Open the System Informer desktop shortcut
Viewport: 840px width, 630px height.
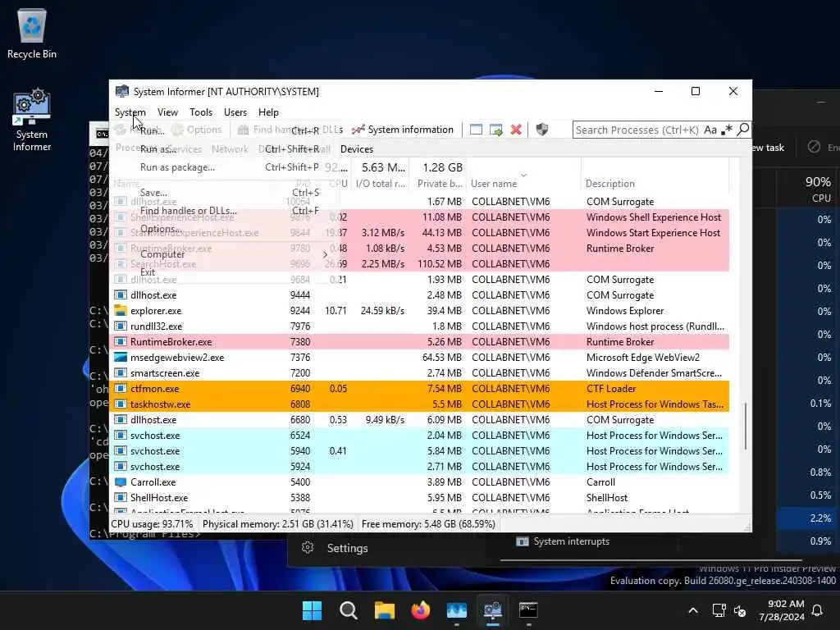32,120
